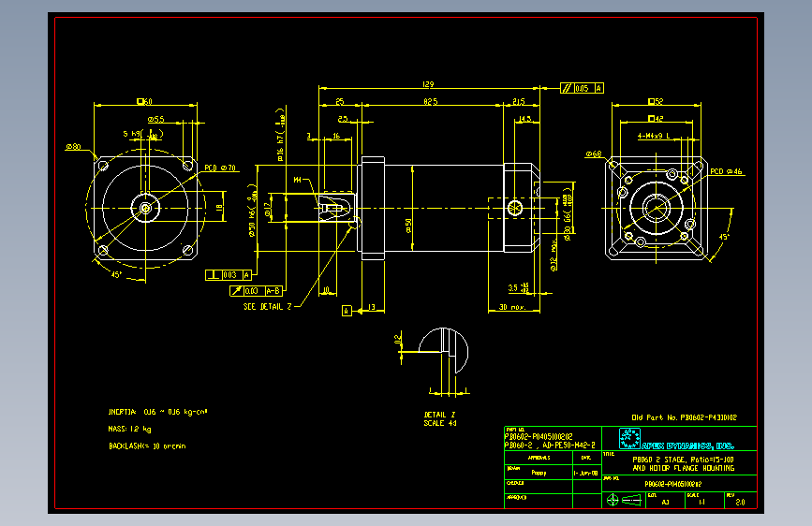Click the projection symbol in the title block
The width and height of the screenshot is (812, 526).
pyautogui.click(x=624, y=500)
